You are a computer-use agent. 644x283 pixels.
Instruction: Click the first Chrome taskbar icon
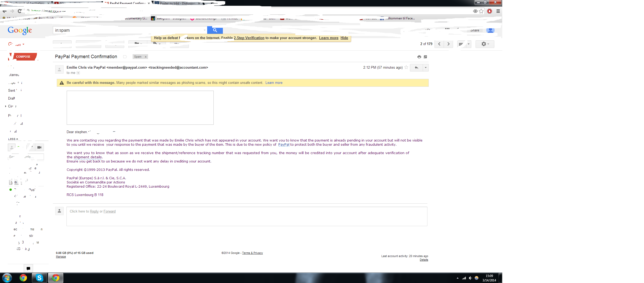pos(23,278)
